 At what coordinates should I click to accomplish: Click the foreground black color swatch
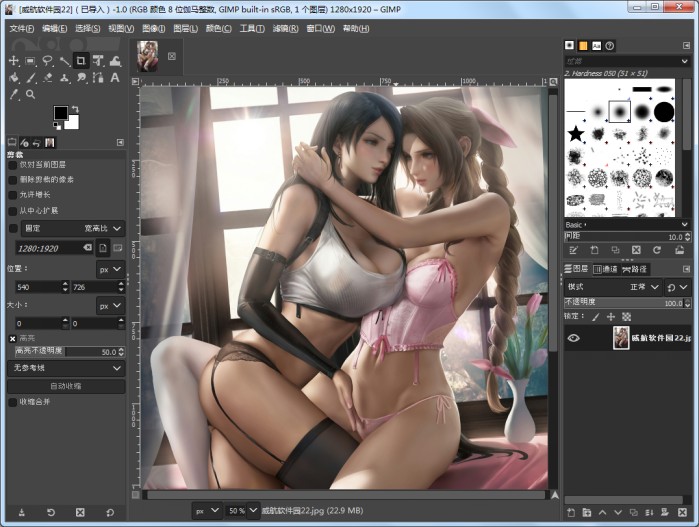click(61, 113)
